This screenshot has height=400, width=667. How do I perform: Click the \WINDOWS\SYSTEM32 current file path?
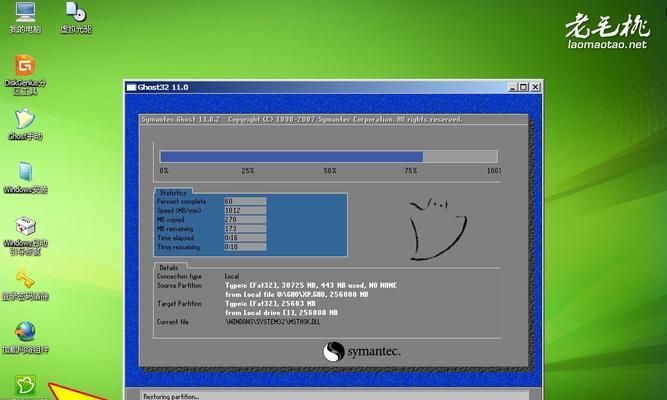[x=273, y=322]
